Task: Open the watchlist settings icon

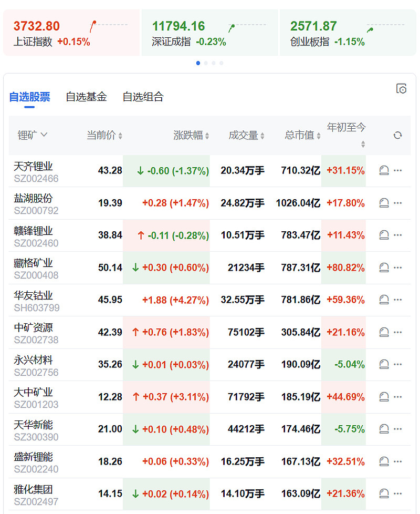Action: 401,88
